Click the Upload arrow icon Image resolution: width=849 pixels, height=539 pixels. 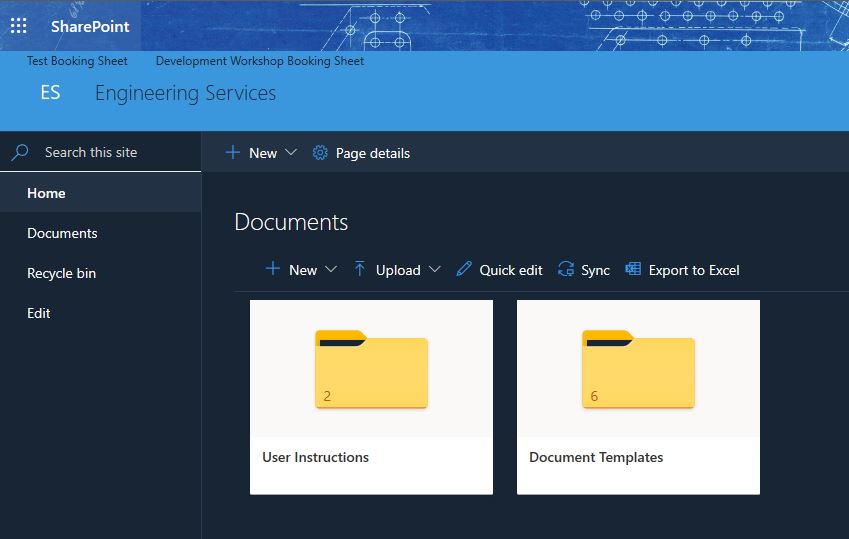tap(360, 269)
